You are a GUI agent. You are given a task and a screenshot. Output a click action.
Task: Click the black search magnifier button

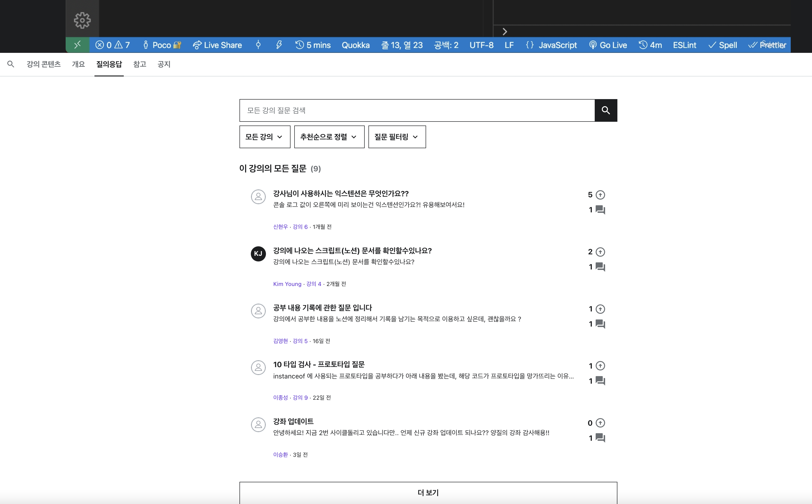pos(606,110)
